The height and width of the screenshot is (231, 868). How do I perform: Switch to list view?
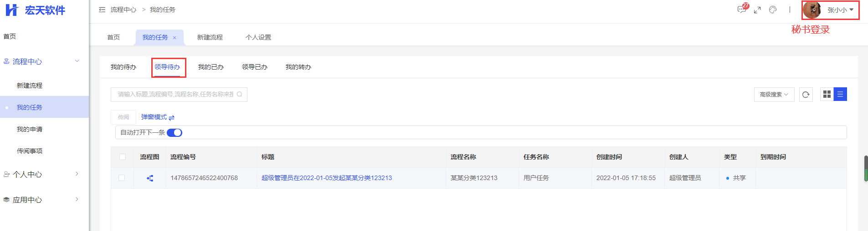(x=840, y=94)
